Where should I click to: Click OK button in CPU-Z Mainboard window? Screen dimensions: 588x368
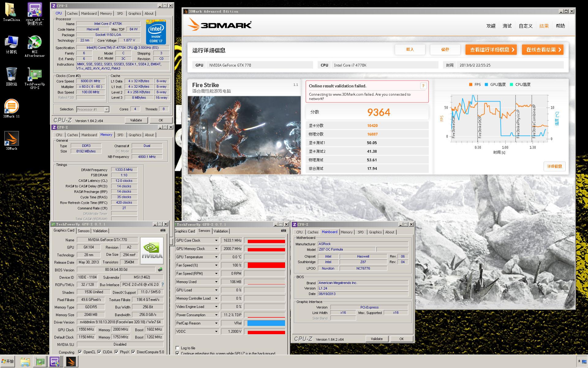(x=401, y=339)
